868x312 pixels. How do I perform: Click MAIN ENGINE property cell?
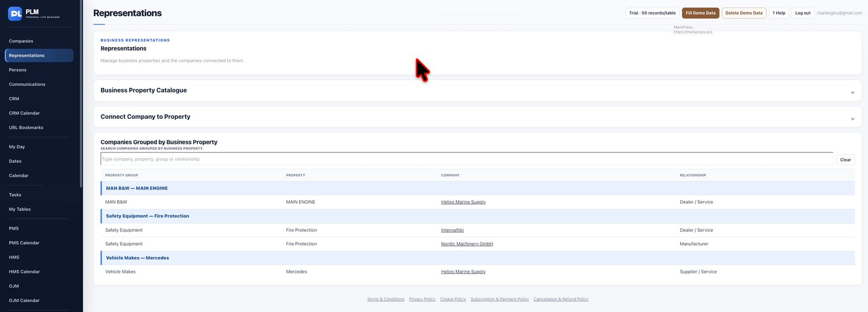pos(301,202)
